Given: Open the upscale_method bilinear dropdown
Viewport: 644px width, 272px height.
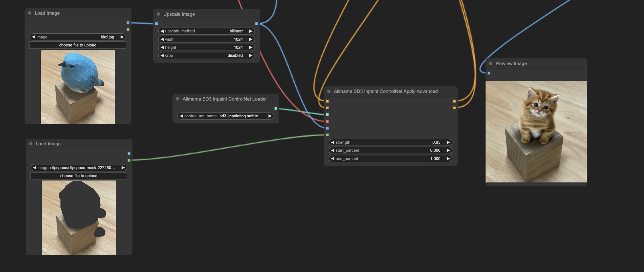Looking at the screenshot, I should pyautogui.click(x=206, y=31).
